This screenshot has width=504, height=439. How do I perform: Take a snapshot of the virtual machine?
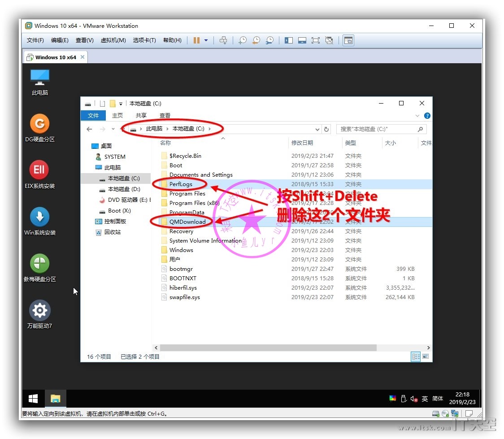point(243,40)
